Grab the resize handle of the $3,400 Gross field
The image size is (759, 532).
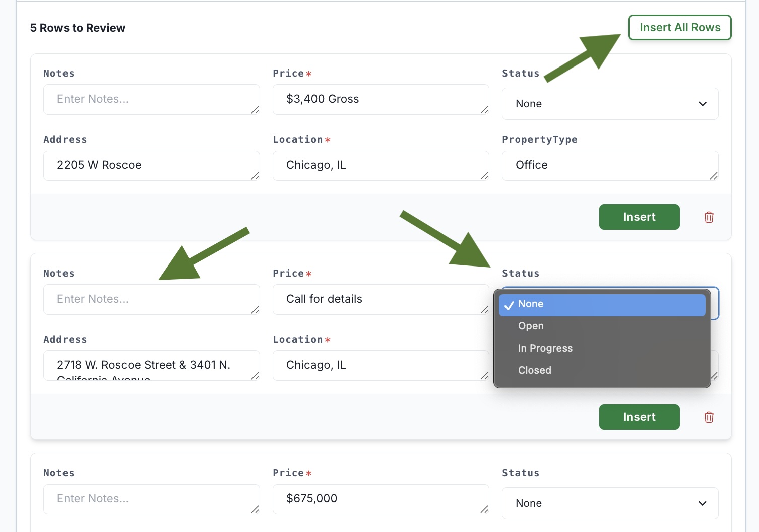[484, 110]
